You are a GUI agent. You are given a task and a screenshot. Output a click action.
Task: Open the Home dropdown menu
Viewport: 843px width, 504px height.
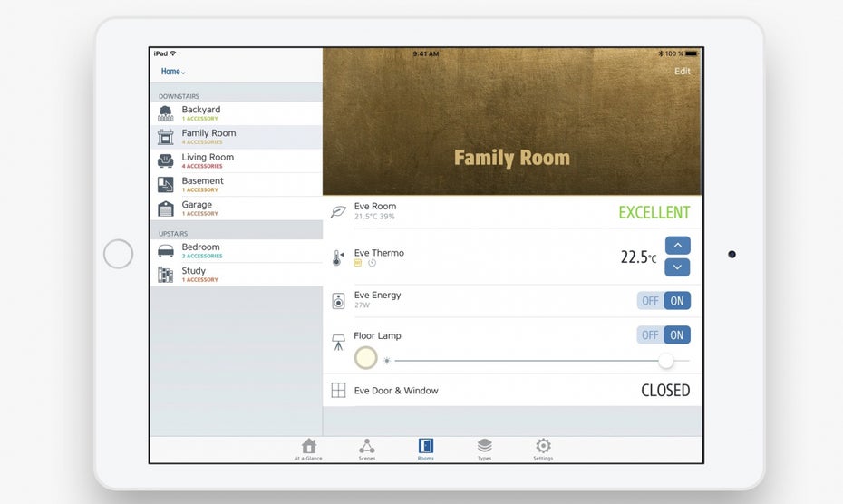point(172,72)
